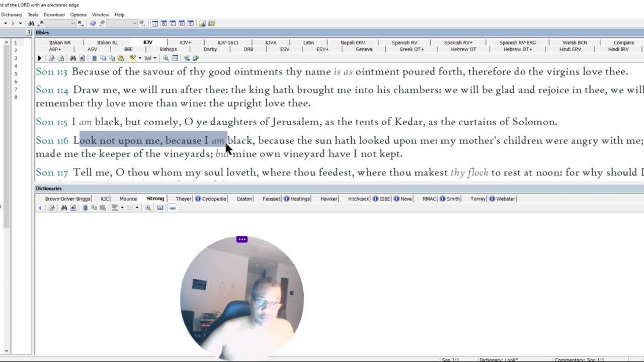Open the Help menu
This screenshot has height=362, width=644.
(119, 15)
